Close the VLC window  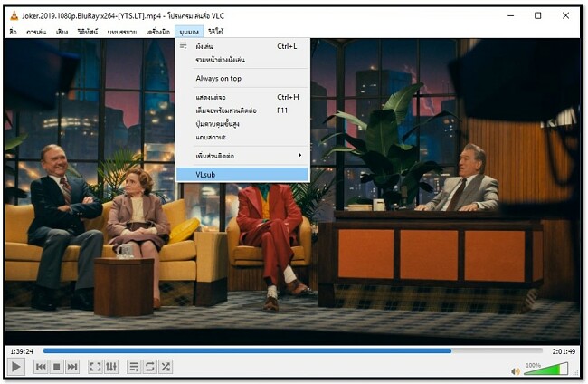[566, 15]
